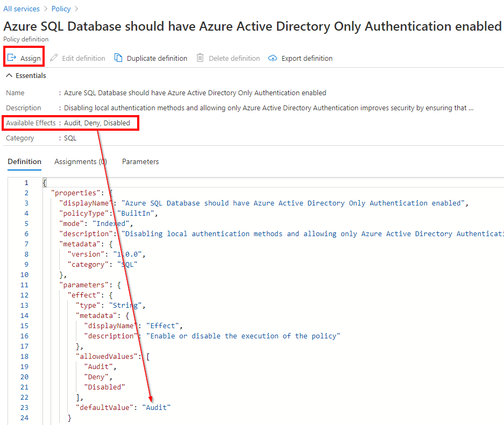The width and height of the screenshot is (504, 425).
Task: Click the Delete definition trash icon
Action: 200,58
